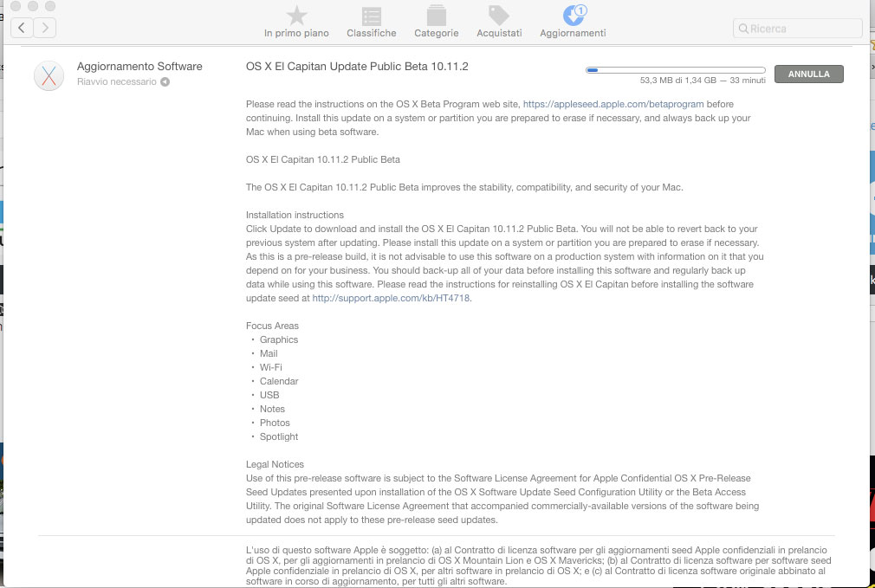Viewport: 875px width, 588px height.
Task: Click the red close window button
Action: (16, 5)
